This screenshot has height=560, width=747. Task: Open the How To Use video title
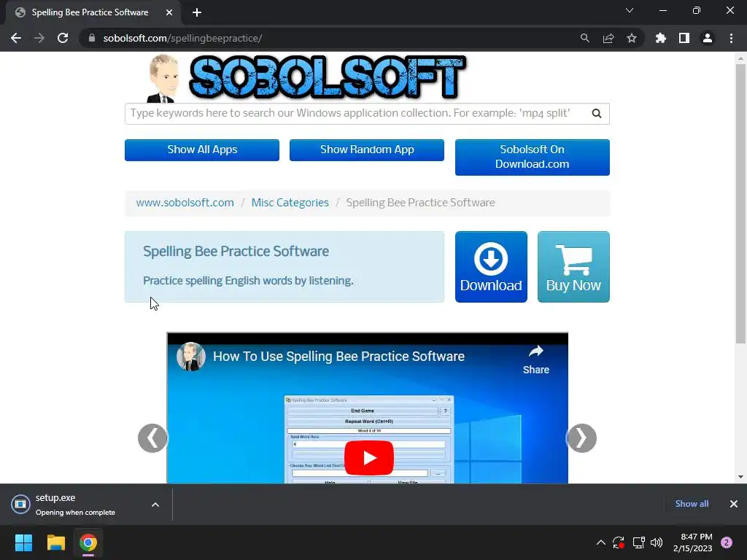[338, 356]
